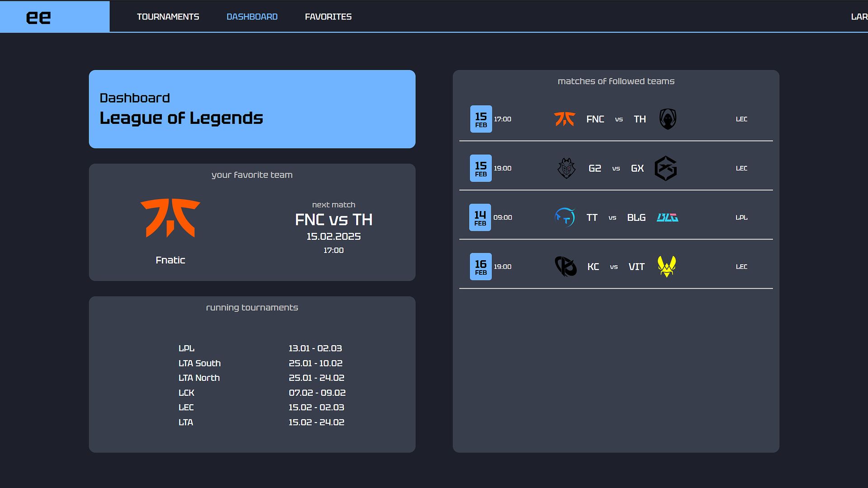Click TT team abbreviation

coord(592,218)
